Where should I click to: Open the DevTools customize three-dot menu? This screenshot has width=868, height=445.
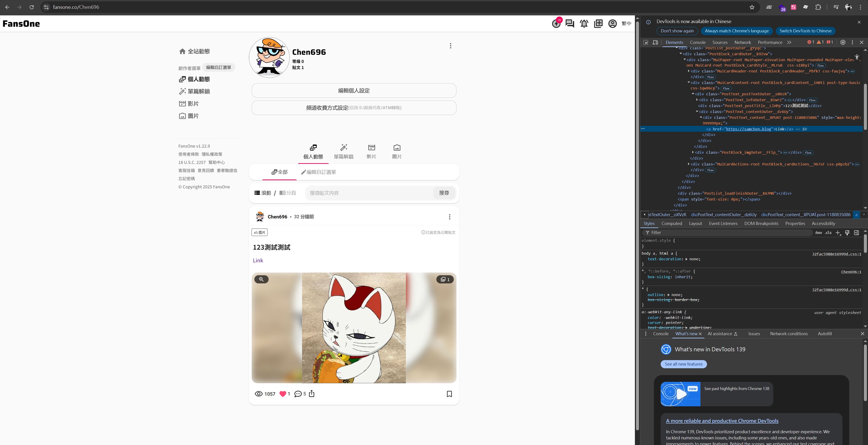(852, 43)
